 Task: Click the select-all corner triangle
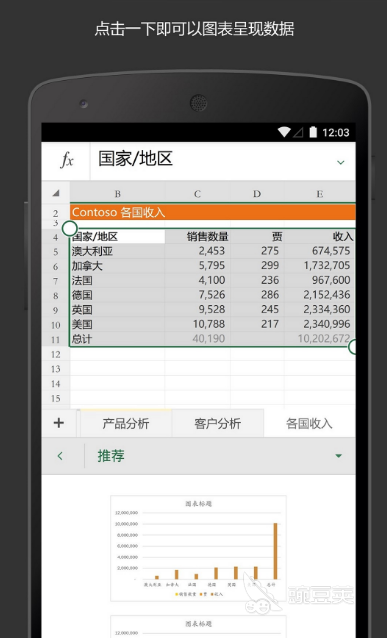pyautogui.click(x=56, y=193)
